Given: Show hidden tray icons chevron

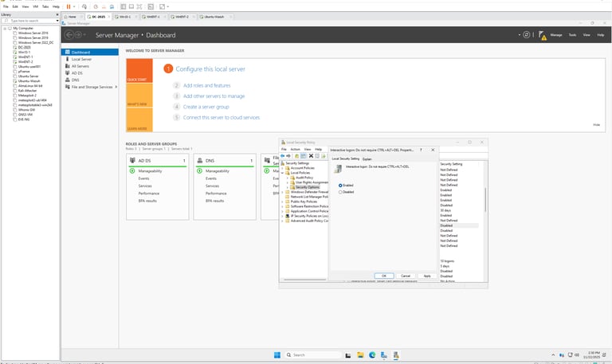Looking at the screenshot, I should 553,355.
